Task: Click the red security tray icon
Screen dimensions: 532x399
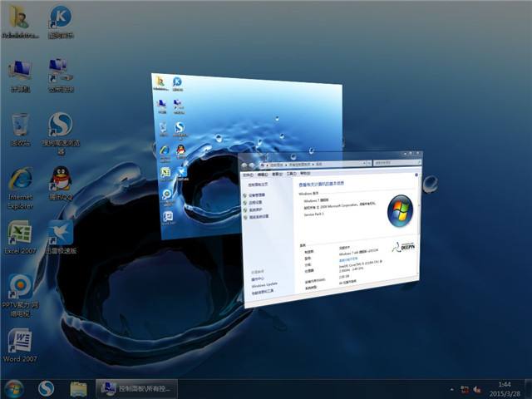Action: tap(465, 390)
